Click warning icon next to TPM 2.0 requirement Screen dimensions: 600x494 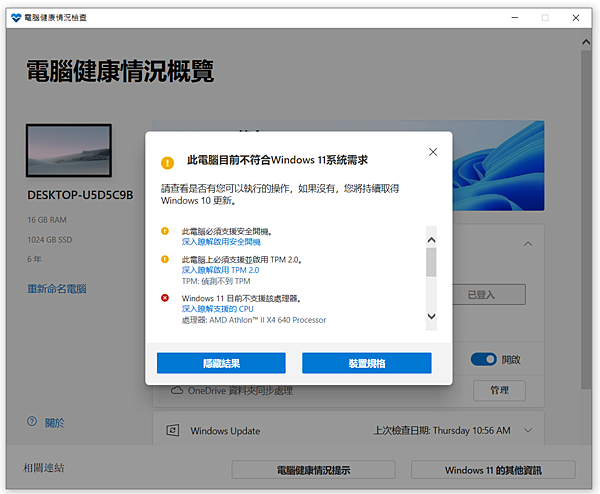[165, 259]
